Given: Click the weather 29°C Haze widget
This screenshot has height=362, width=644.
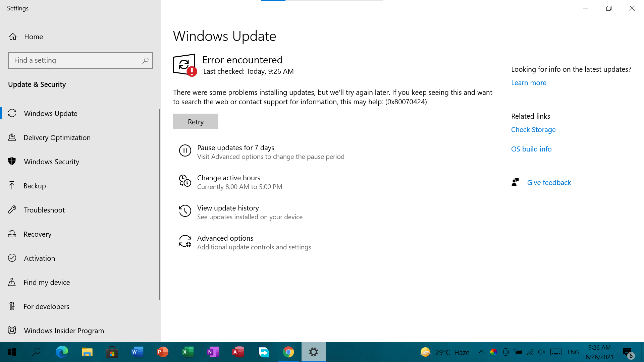Looking at the screenshot, I should (x=445, y=352).
